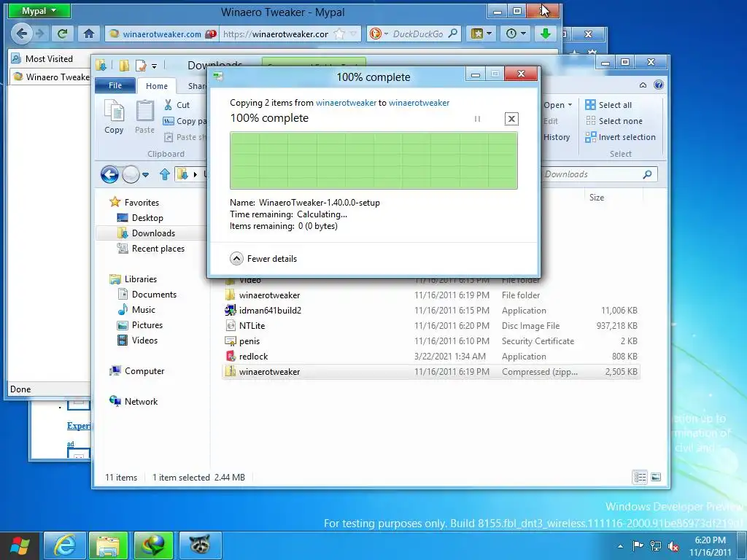The width and height of the screenshot is (747, 560).
Task: Click the muted volume tray icon
Action: coord(673,546)
